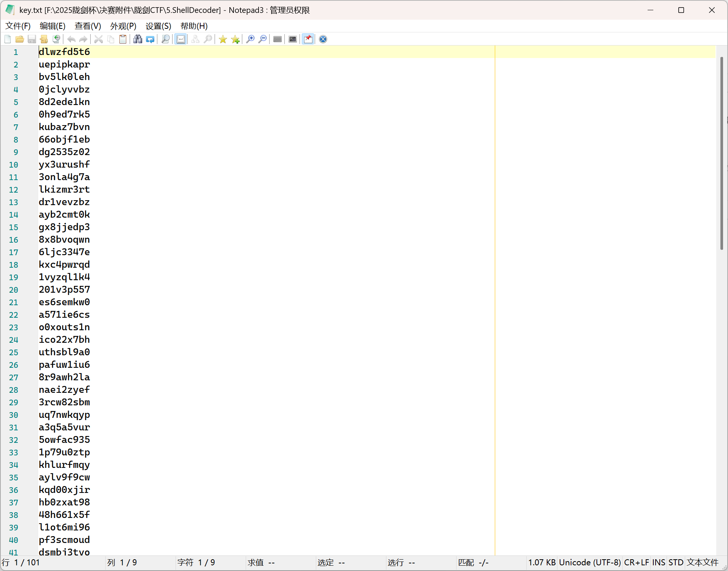The height and width of the screenshot is (571, 728).
Task: Click the Replace text icon
Action: click(x=150, y=39)
